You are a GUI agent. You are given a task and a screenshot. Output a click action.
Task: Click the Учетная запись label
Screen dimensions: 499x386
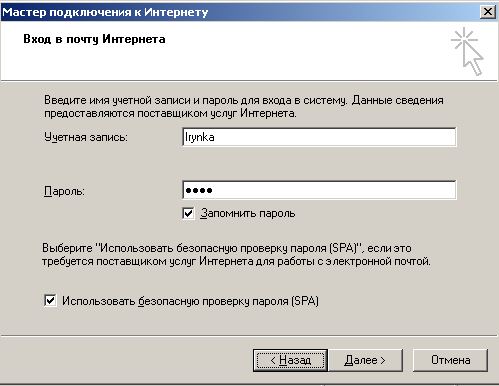pos(86,137)
